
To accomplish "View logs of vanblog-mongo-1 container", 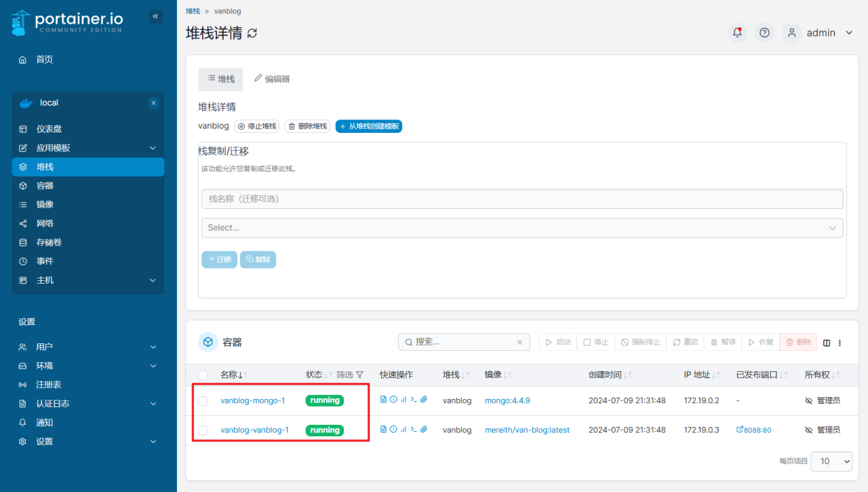I will tap(383, 399).
